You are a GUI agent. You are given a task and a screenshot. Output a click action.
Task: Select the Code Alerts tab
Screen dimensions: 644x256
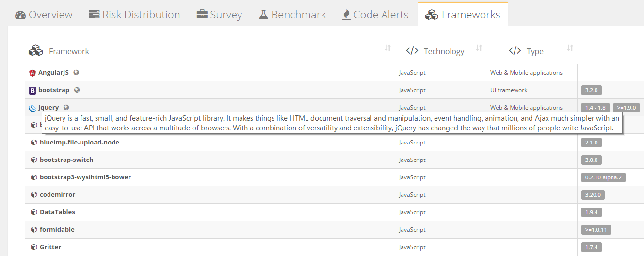[x=375, y=15]
